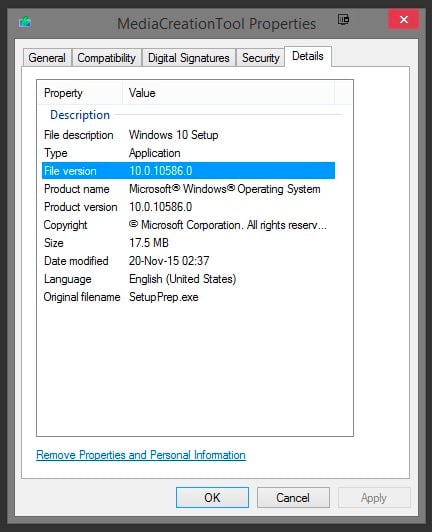This screenshot has width=432, height=532.
Task: Close the MediaCreationTool Properties dialog
Action: pyautogui.click(x=403, y=19)
